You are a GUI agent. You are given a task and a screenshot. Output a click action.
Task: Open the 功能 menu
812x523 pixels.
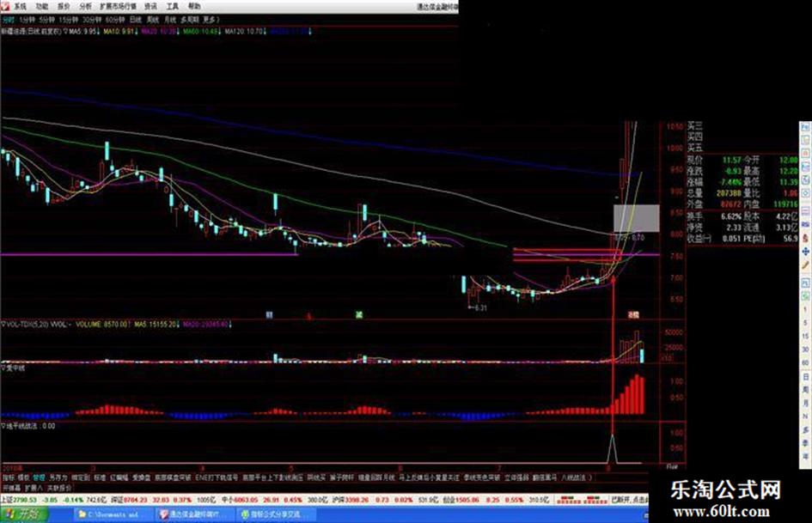[42, 6]
